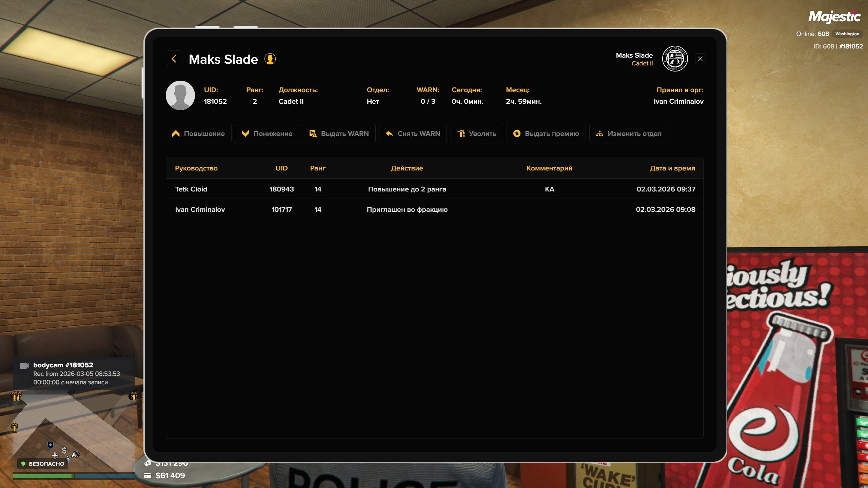Click the monthly time 2ч. 59мин.
This screenshot has width=868, height=488.
[524, 101]
